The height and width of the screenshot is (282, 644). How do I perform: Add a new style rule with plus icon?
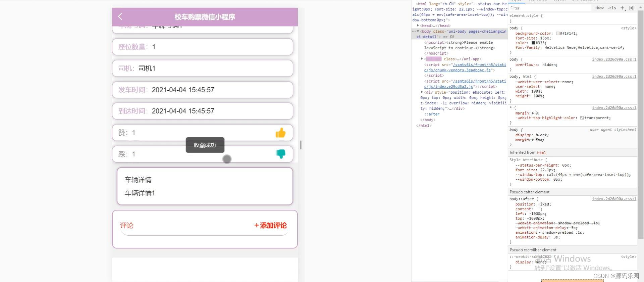(x=623, y=8)
